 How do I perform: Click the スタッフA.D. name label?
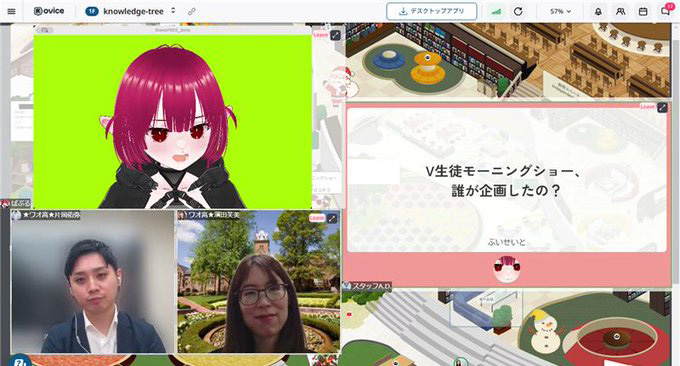tap(368, 286)
